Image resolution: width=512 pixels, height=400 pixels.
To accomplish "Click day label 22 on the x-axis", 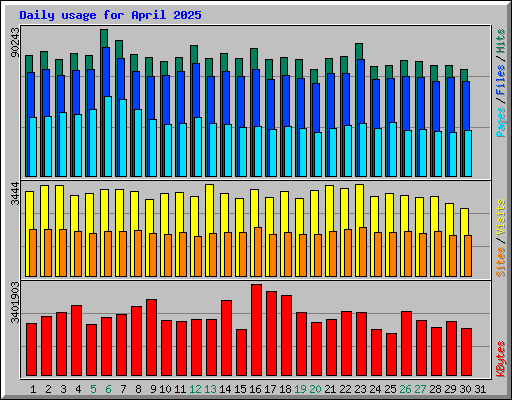I will click(x=345, y=389).
